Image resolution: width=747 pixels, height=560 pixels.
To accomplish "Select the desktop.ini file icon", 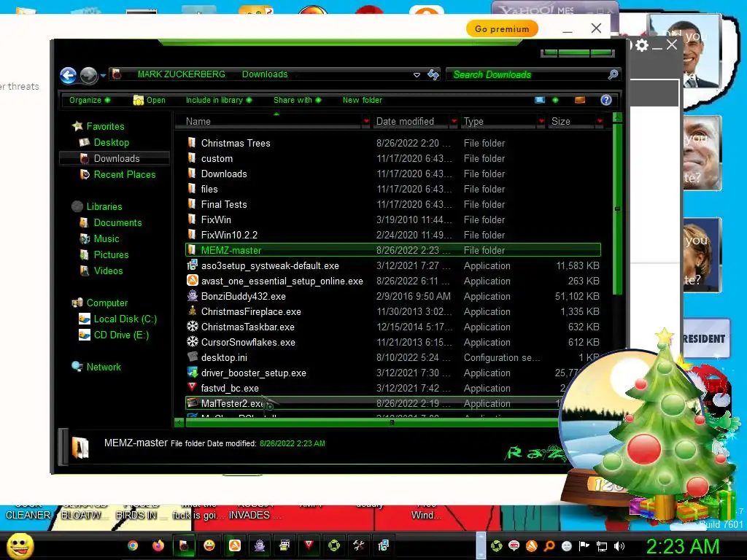I will (192, 357).
